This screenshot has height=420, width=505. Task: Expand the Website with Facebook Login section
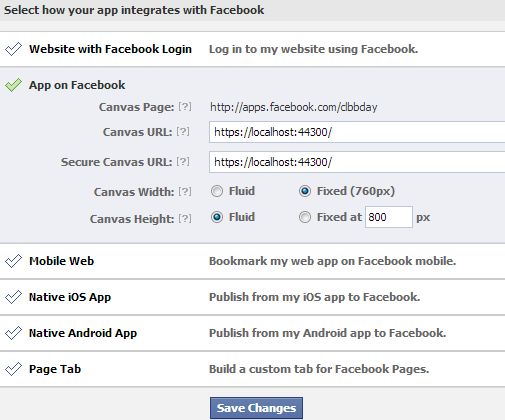pos(110,49)
